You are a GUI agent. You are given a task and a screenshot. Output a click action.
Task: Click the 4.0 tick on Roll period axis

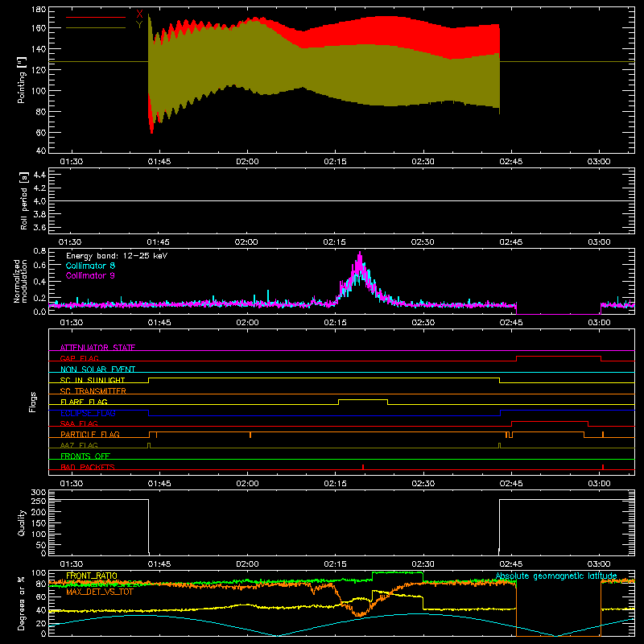point(39,201)
